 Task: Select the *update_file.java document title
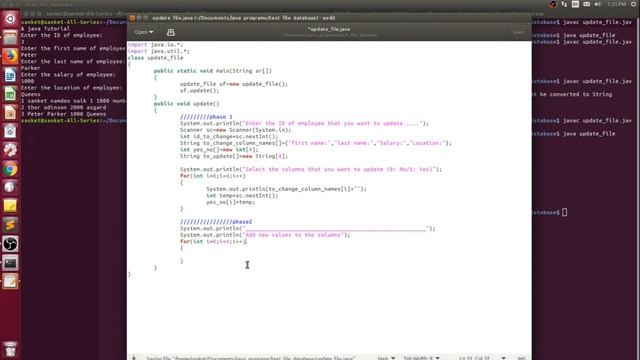coord(329,29)
